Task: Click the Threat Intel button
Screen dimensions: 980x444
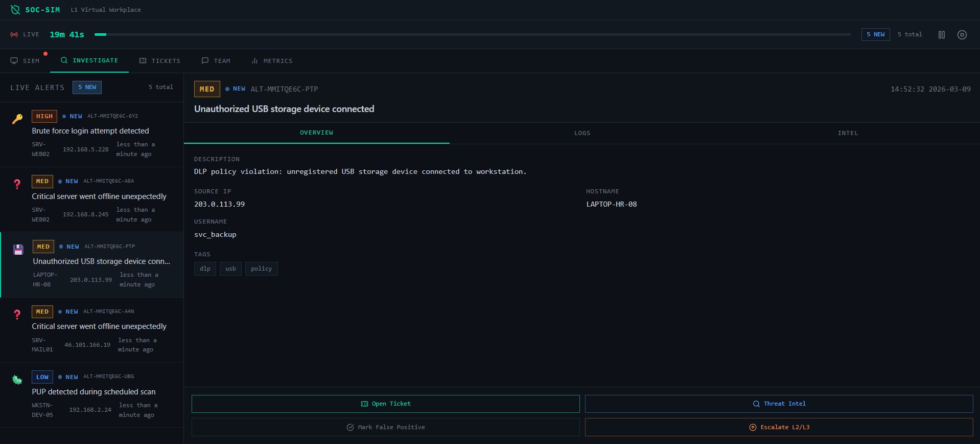Action: pos(779,404)
